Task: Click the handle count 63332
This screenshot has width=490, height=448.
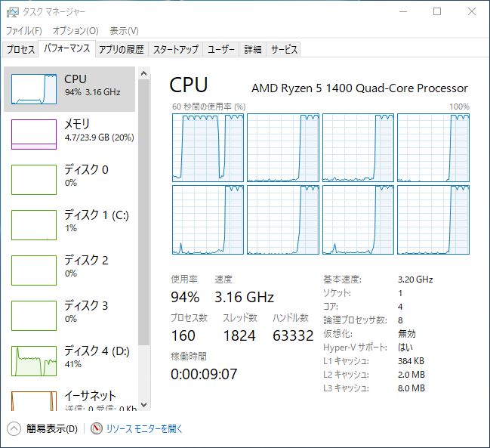Action: point(293,335)
